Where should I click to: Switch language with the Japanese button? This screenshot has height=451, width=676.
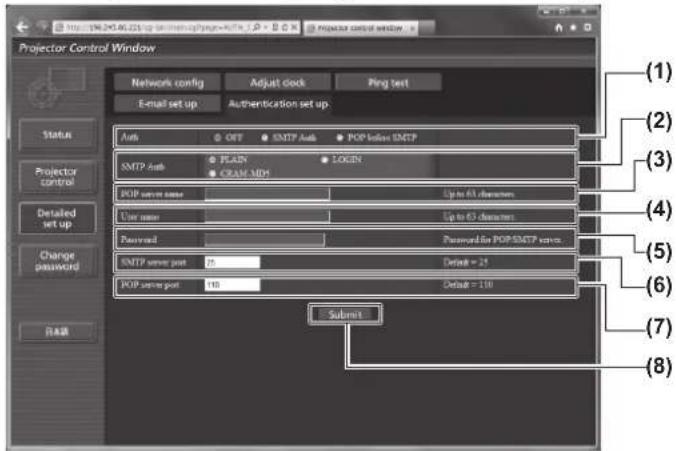coord(57,332)
